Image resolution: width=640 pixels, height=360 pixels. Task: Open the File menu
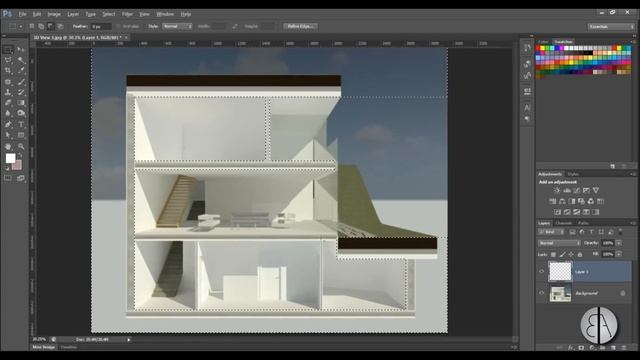click(22, 14)
